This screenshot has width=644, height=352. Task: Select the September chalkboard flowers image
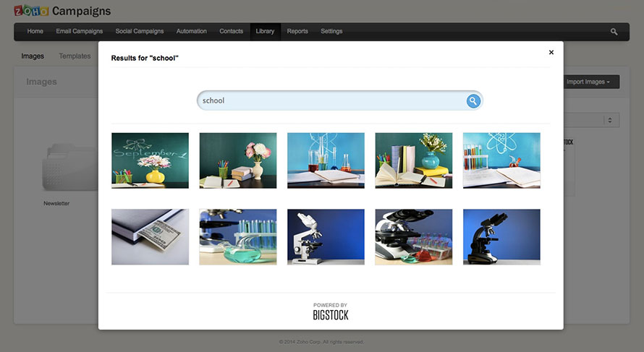(150, 160)
